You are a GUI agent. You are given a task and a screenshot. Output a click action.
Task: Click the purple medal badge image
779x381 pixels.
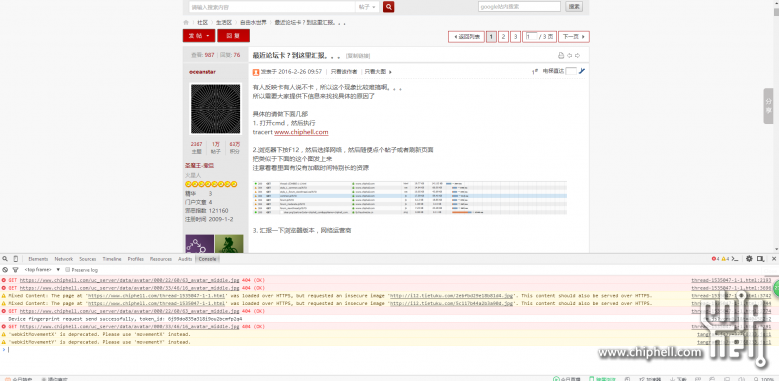coord(200,244)
